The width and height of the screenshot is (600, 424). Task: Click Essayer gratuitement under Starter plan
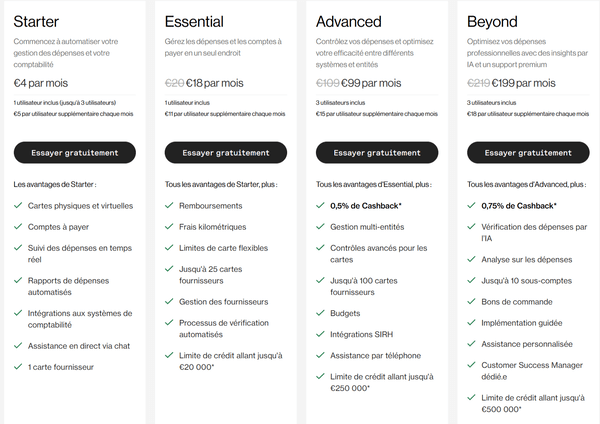75,153
